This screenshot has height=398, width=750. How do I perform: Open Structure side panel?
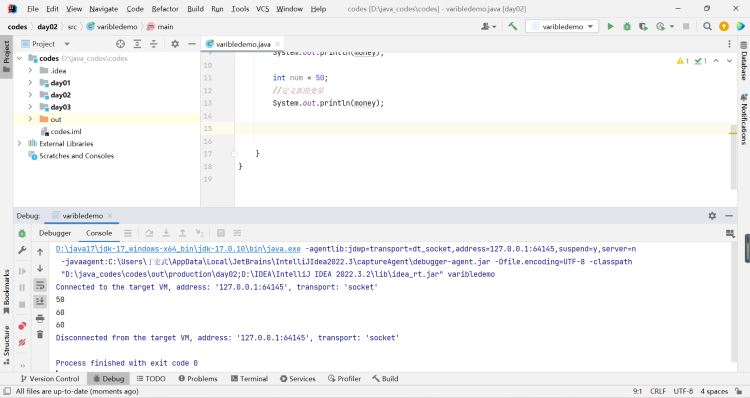click(7, 344)
